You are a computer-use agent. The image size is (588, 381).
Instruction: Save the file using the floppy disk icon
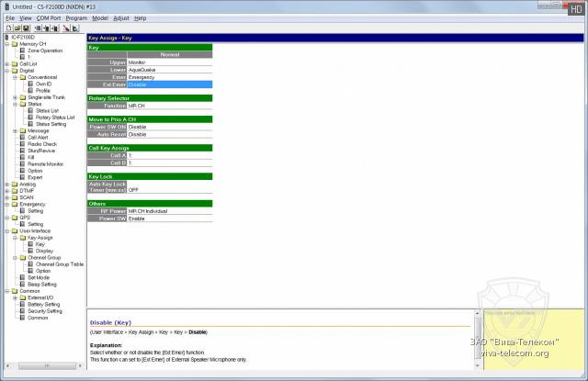26,28
